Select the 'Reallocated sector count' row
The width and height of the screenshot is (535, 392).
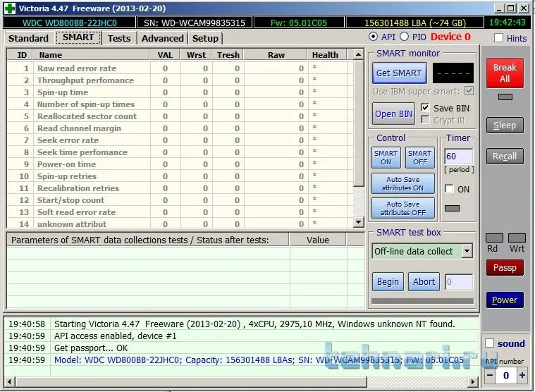[x=180, y=116]
